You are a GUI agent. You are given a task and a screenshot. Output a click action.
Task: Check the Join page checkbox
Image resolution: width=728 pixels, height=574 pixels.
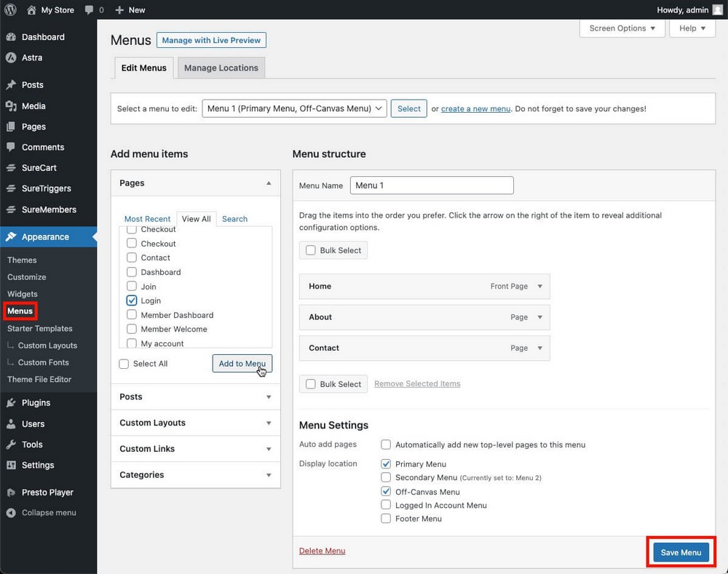132,287
